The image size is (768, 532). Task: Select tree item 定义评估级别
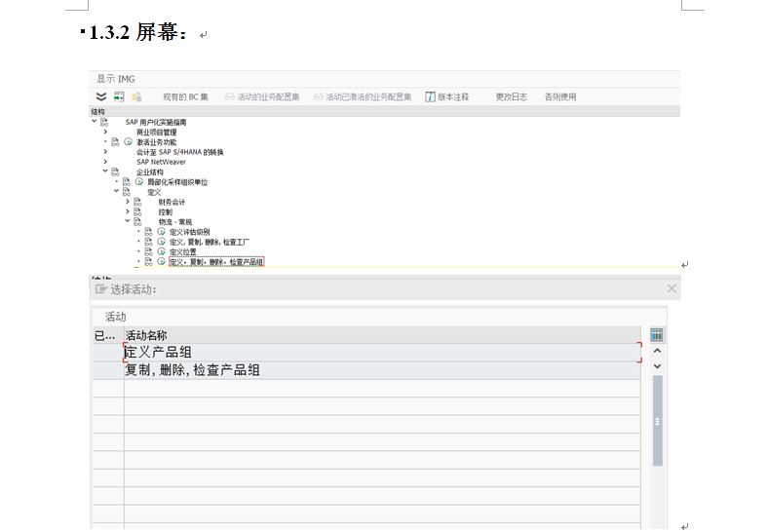(189, 232)
